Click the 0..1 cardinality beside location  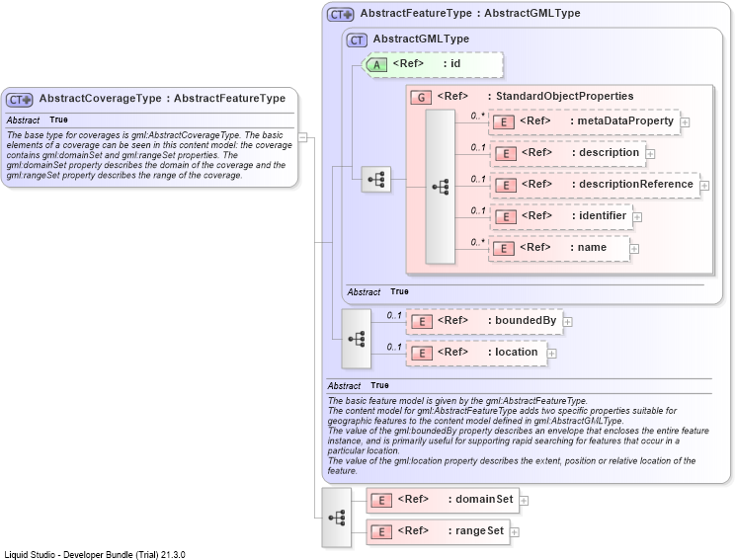pyautogui.click(x=394, y=347)
